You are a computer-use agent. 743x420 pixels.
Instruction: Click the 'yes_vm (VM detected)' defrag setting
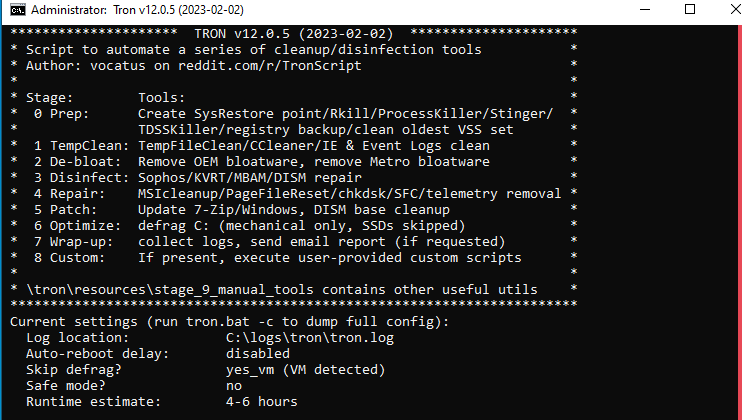pos(306,370)
